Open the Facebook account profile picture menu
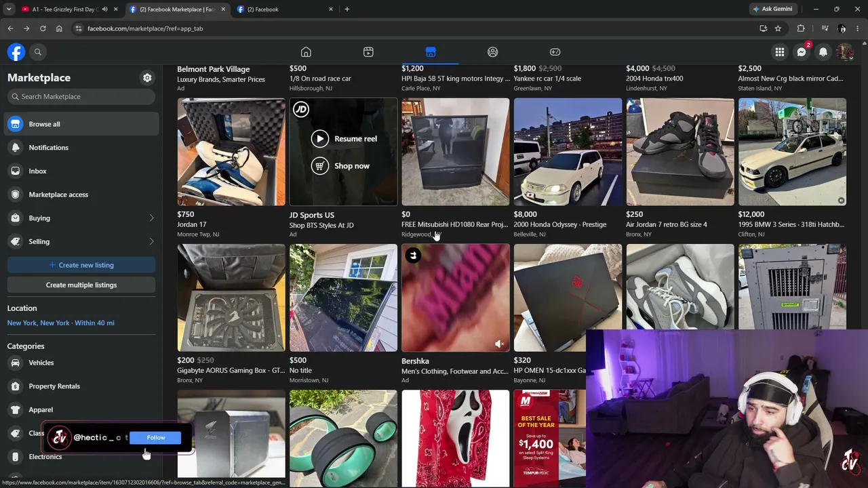 [x=845, y=52]
